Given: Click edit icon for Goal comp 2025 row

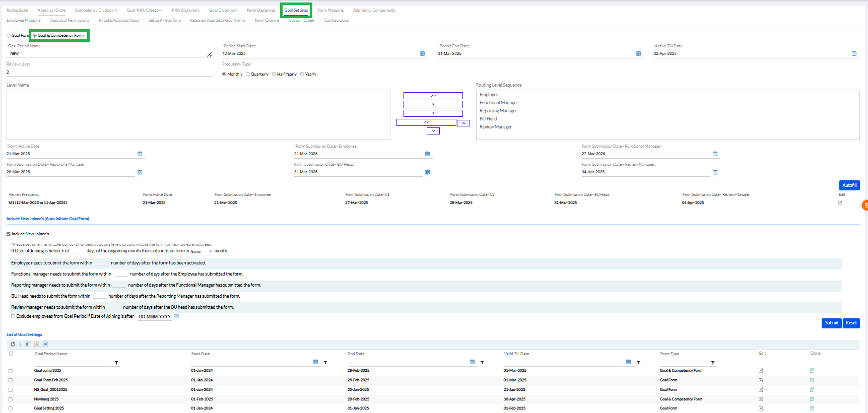Looking at the screenshot, I should pos(761,371).
